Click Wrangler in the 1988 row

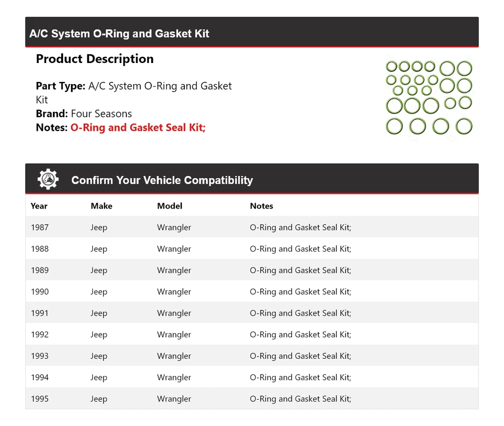tap(174, 250)
